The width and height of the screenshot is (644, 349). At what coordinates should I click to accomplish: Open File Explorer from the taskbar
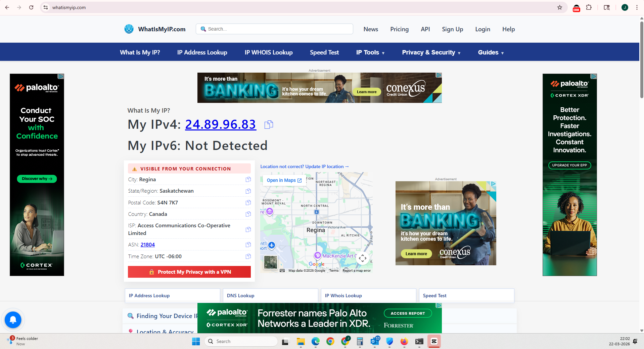pyautogui.click(x=301, y=342)
